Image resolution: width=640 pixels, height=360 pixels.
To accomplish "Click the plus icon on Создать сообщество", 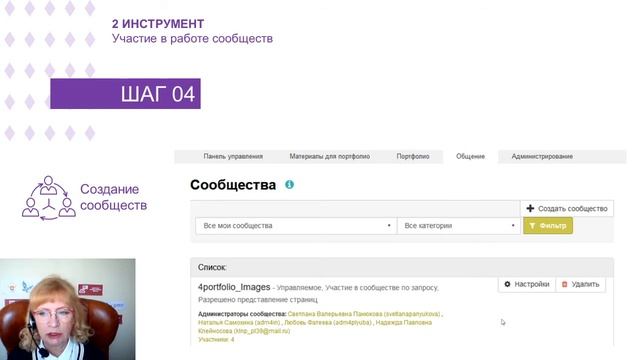I will (x=530, y=209).
